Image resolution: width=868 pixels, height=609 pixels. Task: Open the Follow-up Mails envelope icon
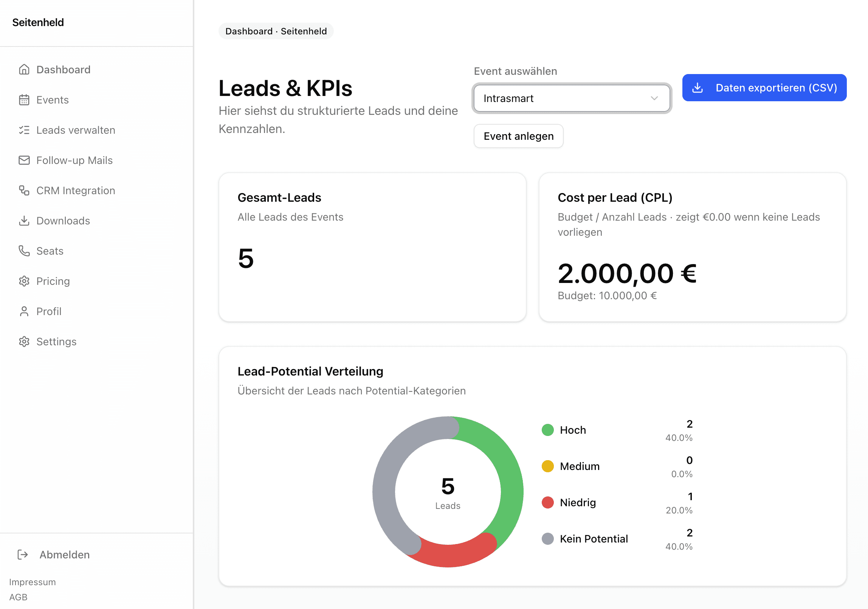tap(24, 160)
